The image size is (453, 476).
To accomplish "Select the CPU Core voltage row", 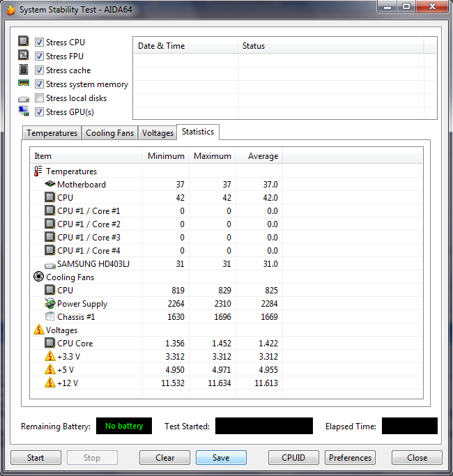I will [227, 344].
